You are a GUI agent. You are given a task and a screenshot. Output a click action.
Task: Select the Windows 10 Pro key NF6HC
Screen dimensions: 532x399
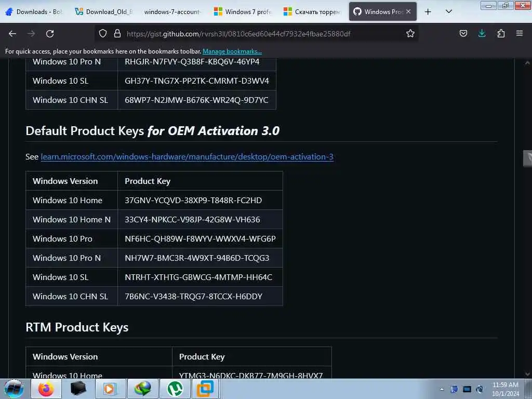pyautogui.click(x=200, y=239)
